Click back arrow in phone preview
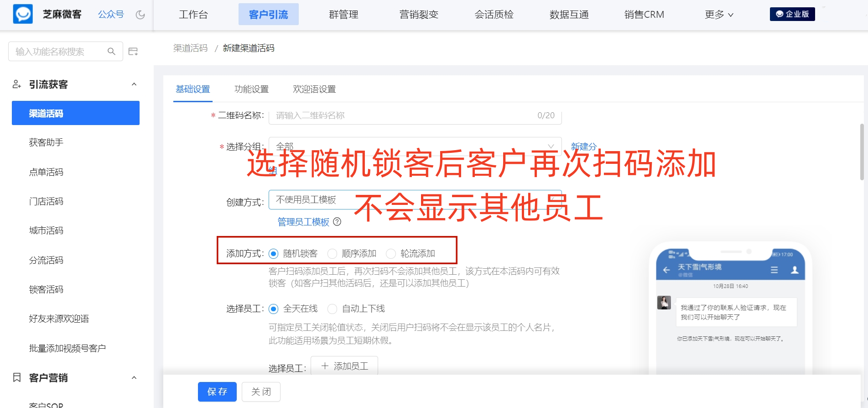 tap(666, 270)
